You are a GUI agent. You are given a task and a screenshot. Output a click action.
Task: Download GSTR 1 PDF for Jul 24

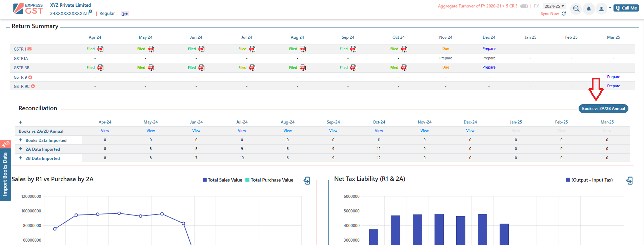[x=252, y=49]
